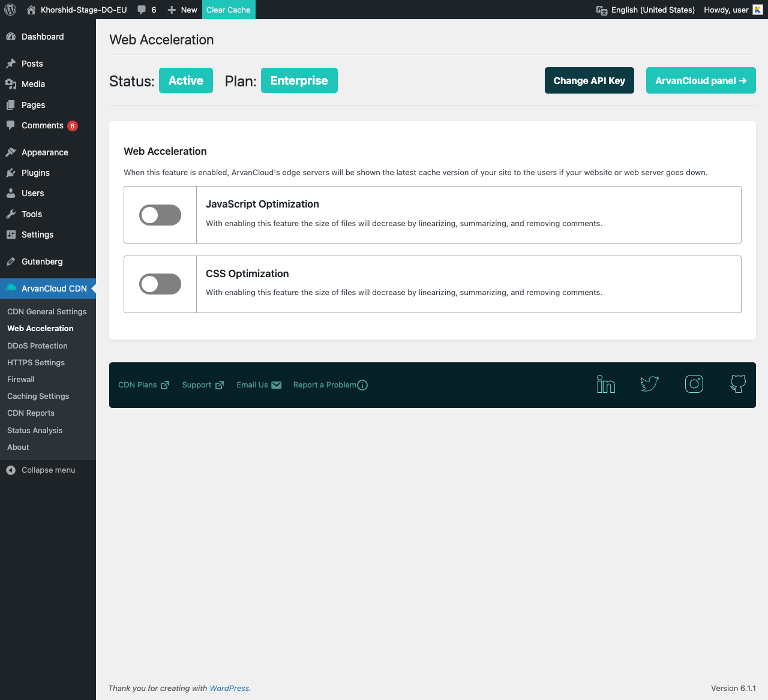768x700 pixels.
Task: Open Status Analysis submenu item
Action: [35, 431]
